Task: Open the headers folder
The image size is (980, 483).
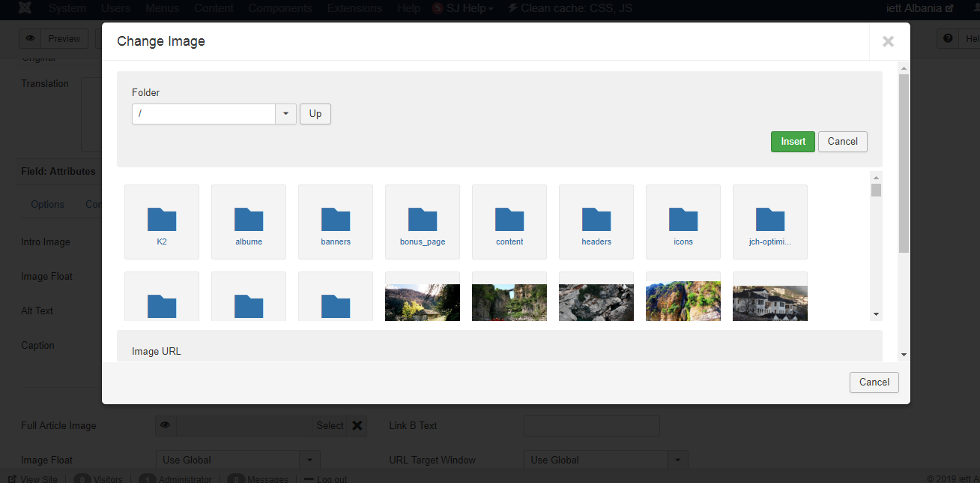Action: (x=596, y=222)
